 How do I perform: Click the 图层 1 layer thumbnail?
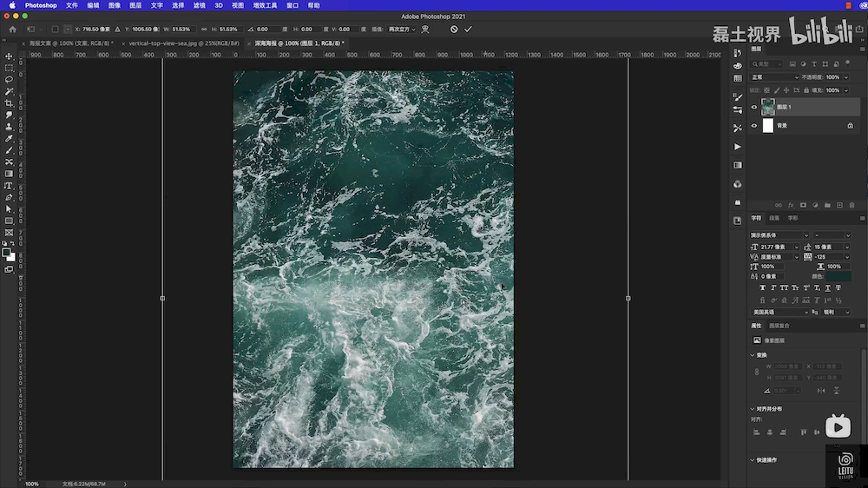(x=768, y=107)
